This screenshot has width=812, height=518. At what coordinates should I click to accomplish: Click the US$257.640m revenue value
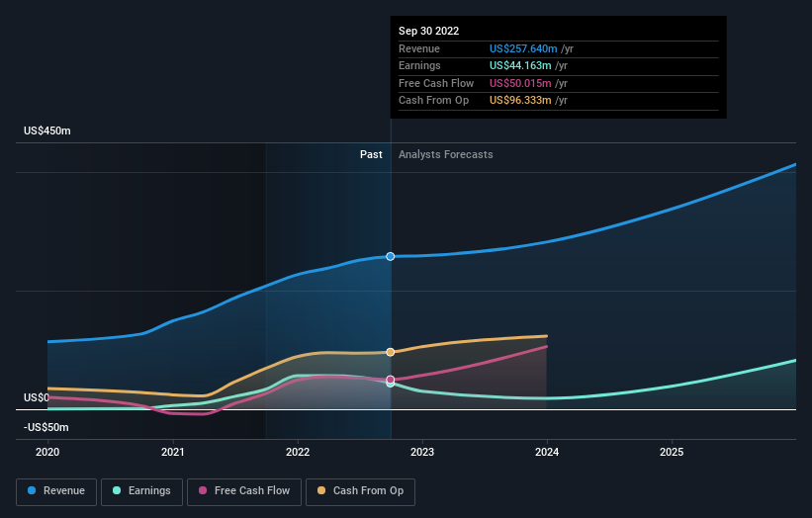523,48
